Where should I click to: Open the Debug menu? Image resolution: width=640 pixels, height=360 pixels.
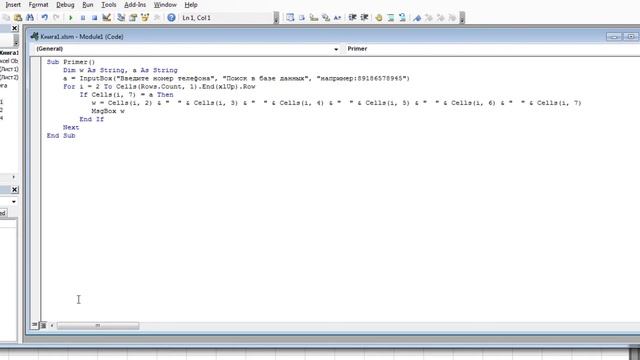65,5
